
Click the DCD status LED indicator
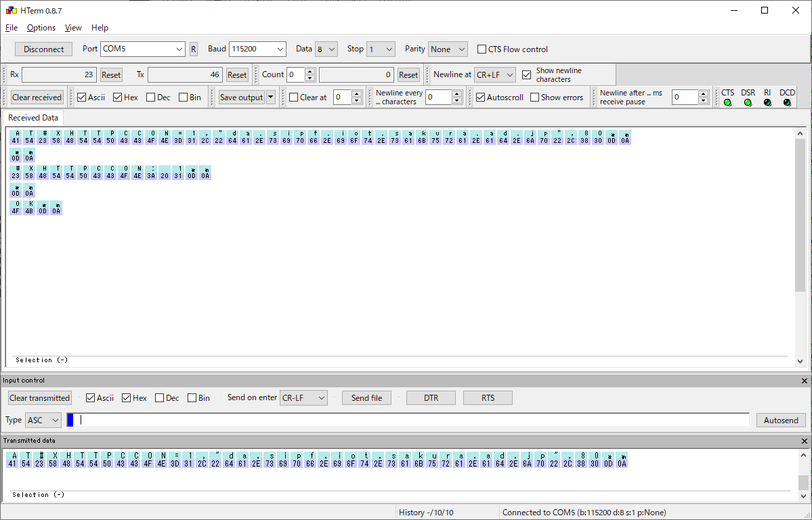(787, 102)
